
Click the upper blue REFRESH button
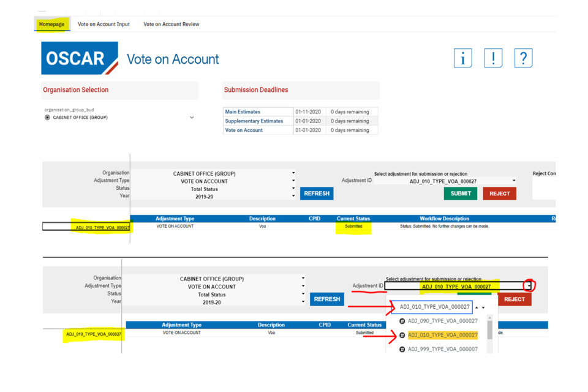[317, 194]
